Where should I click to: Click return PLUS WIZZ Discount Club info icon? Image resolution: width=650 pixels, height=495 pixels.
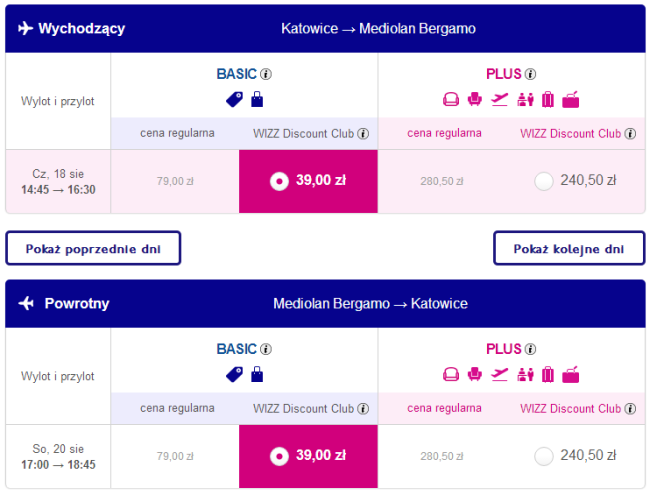(630, 409)
